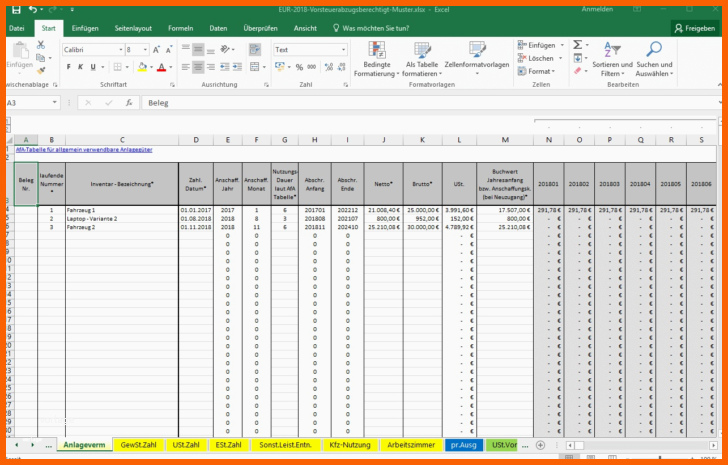This screenshot has height=465, width=728.
Task: Click Einfügen cells button in Zellen group
Action: click(x=541, y=45)
